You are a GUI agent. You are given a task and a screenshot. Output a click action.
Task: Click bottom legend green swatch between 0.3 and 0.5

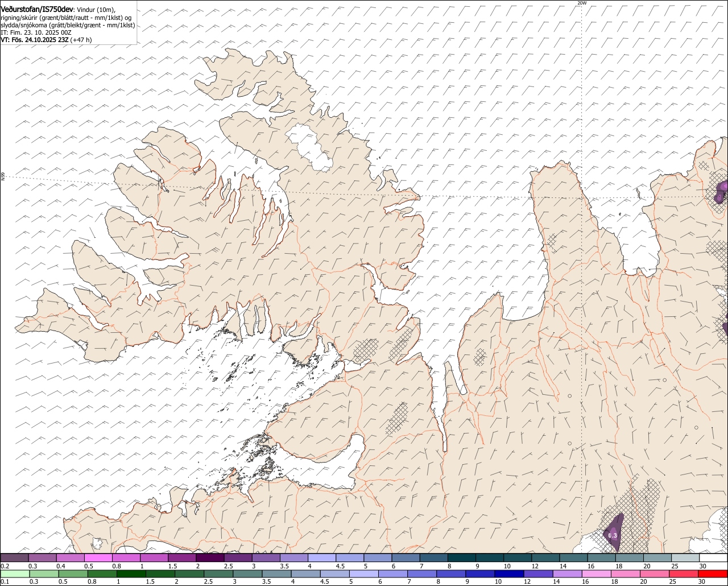click(44, 574)
